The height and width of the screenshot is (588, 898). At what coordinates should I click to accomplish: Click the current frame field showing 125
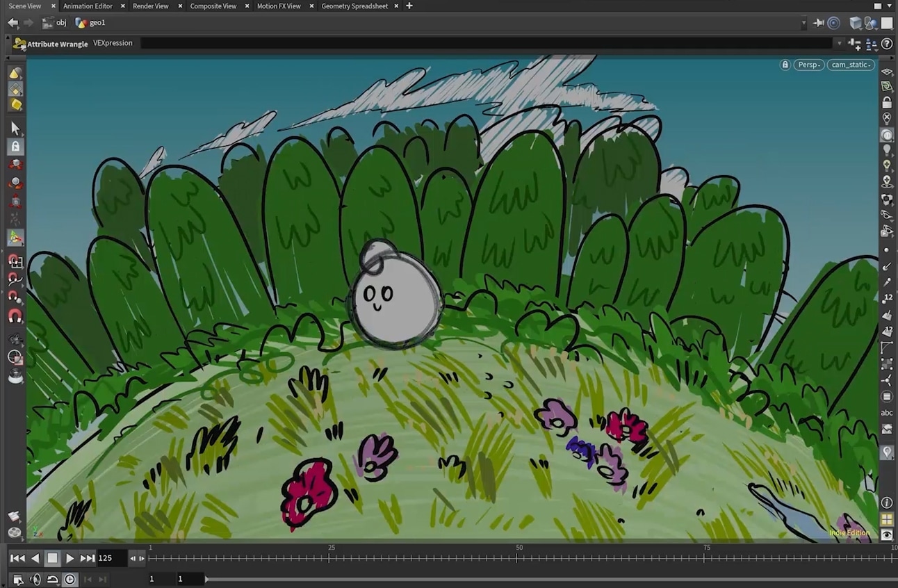[111, 558]
